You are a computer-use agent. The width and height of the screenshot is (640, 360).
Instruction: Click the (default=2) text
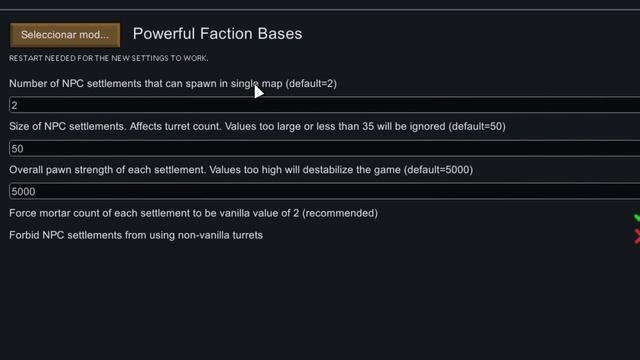tap(311, 84)
